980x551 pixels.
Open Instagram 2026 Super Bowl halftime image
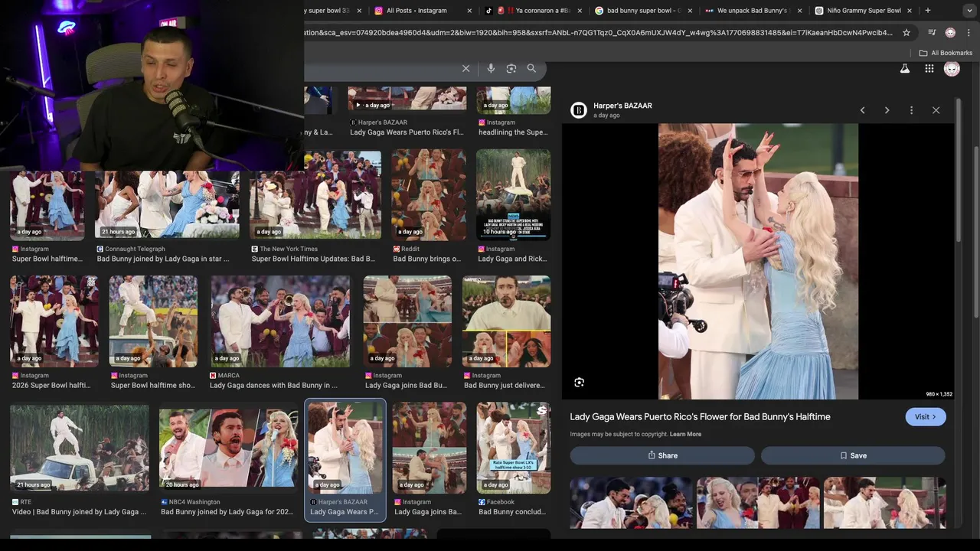[54, 321]
